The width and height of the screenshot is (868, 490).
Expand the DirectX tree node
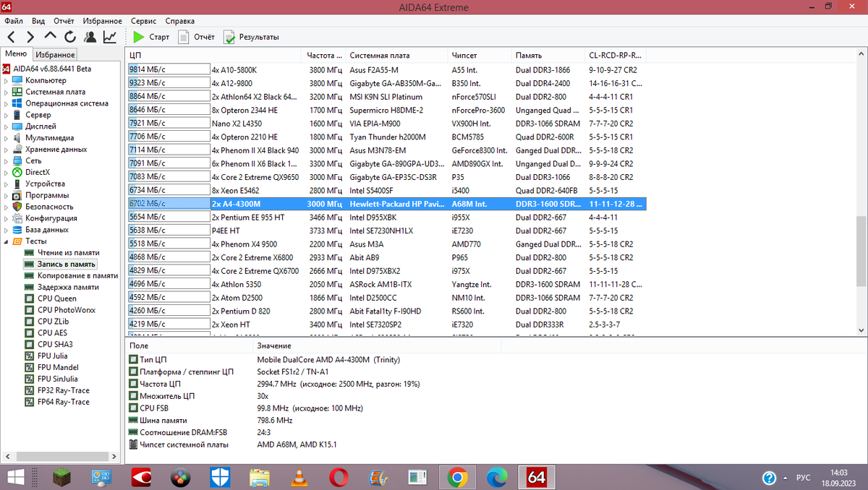(7, 172)
